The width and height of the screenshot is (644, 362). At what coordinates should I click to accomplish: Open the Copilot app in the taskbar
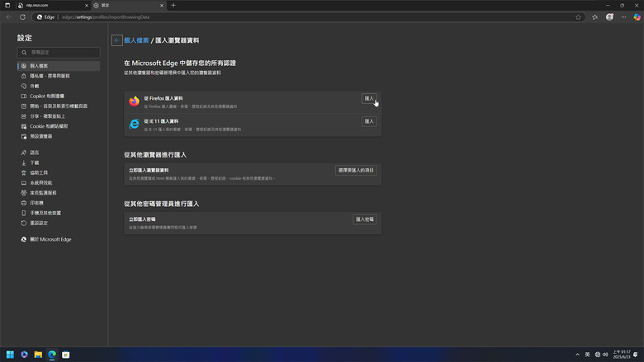click(x=24, y=355)
